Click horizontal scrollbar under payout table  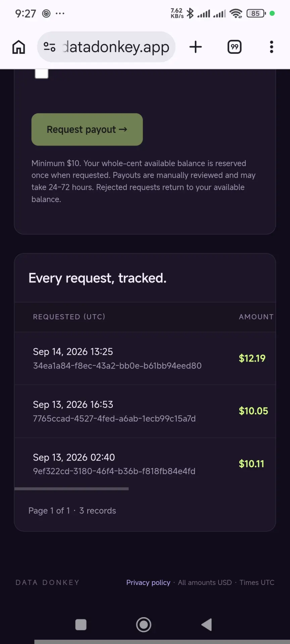coord(71,489)
